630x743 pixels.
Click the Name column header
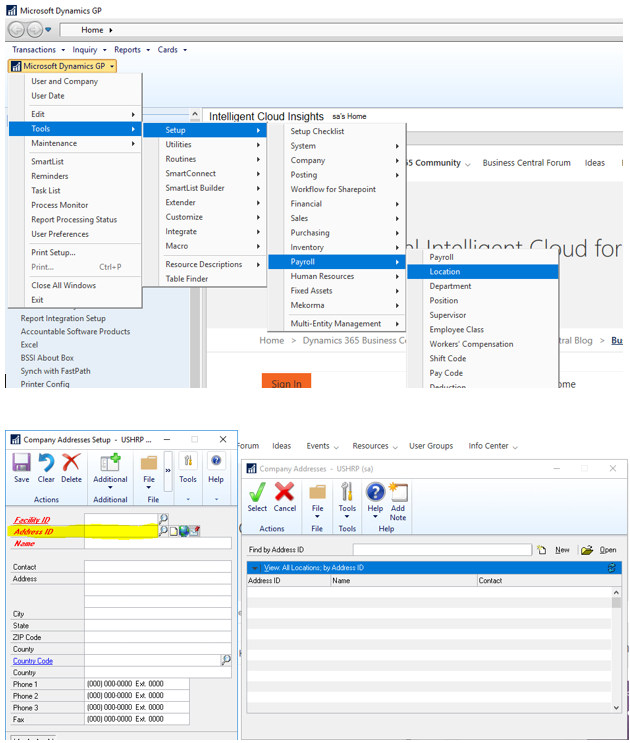[404, 580]
